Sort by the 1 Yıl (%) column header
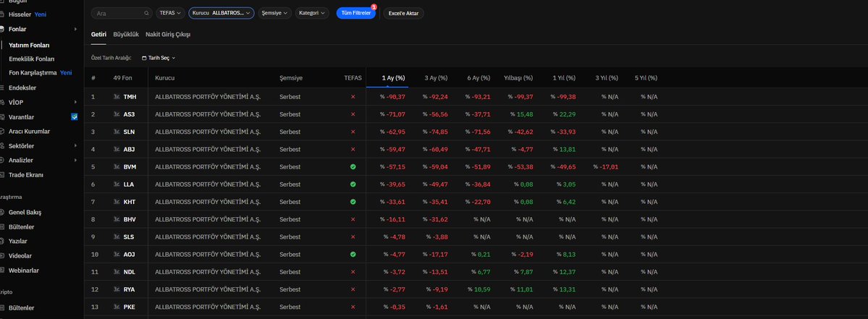868x319 pixels. click(x=564, y=78)
